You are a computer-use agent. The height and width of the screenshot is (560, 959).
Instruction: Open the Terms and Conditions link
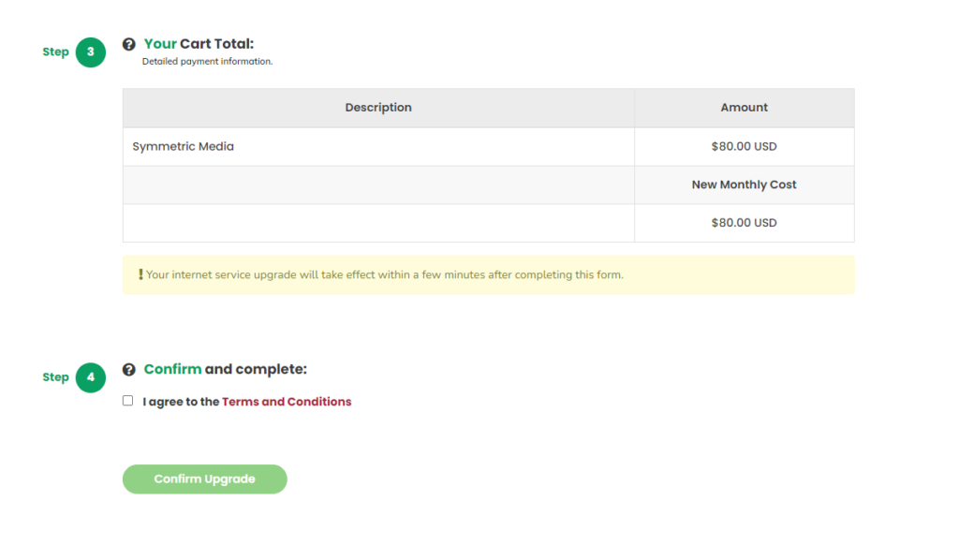tap(287, 402)
